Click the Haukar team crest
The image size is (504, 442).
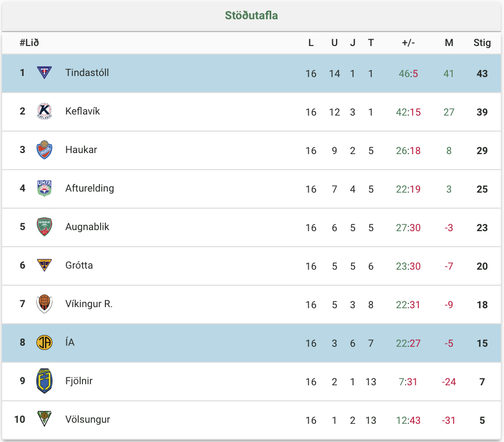pyautogui.click(x=44, y=150)
